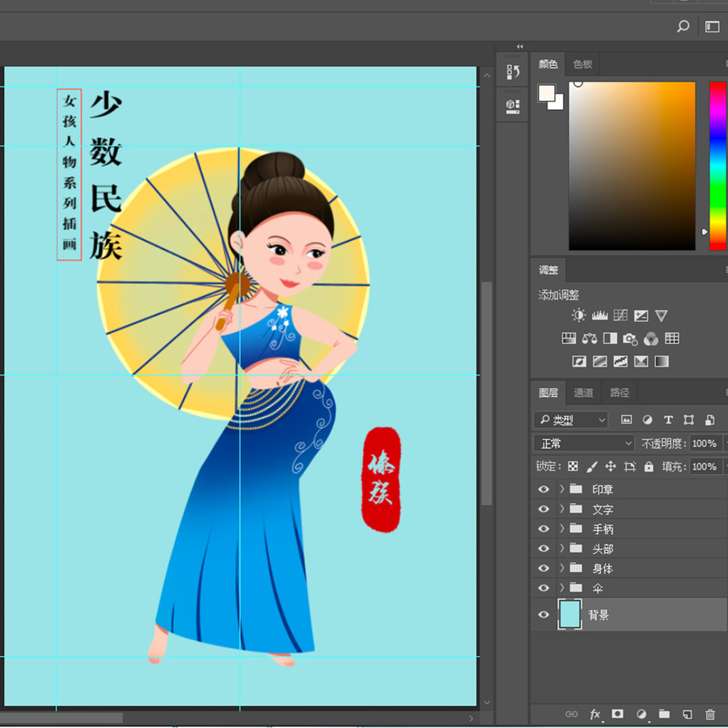Lock image pixels with brush icon
The height and width of the screenshot is (728, 728).
(x=591, y=466)
